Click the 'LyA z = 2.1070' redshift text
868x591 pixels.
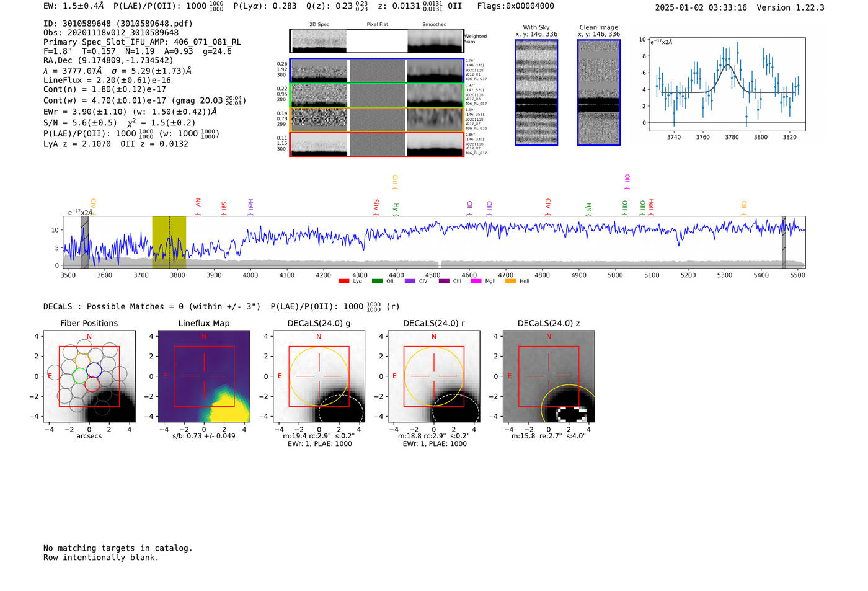[x=77, y=144]
